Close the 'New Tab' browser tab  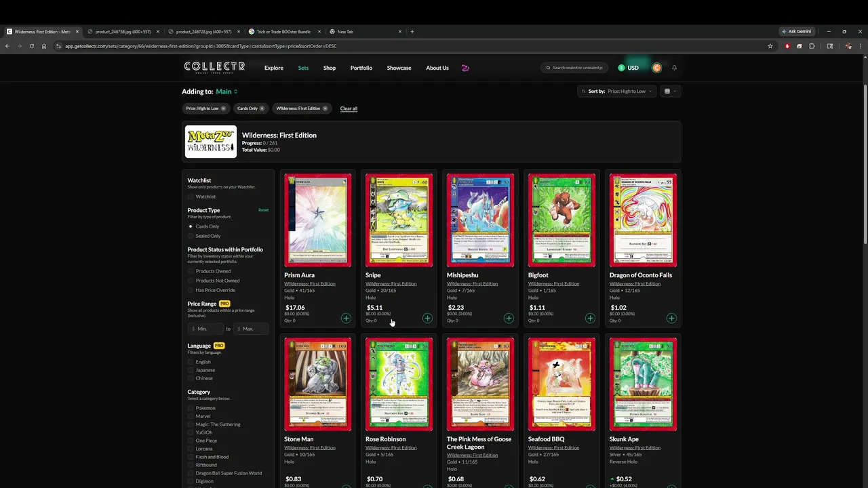point(400,32)
